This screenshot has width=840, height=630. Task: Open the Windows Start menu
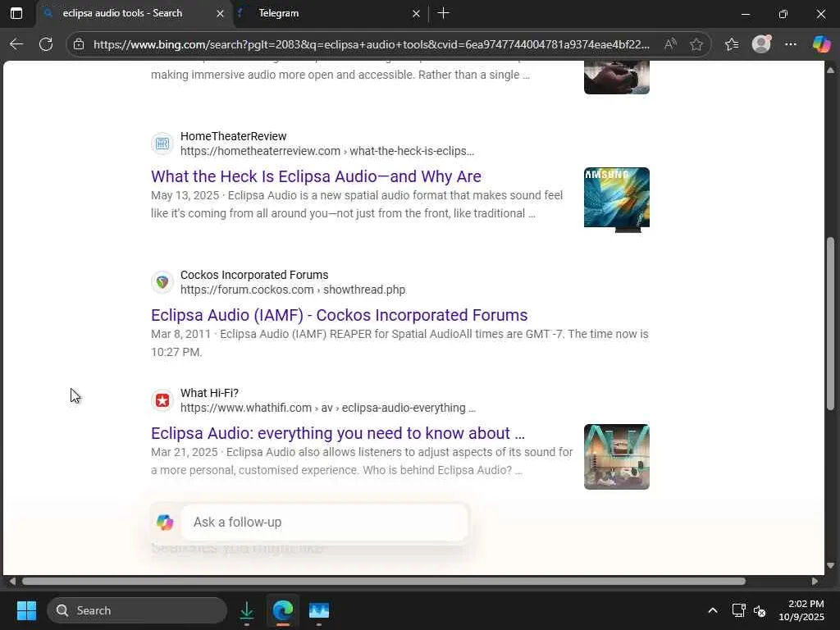pyautogui.click(x=26, y=610)
